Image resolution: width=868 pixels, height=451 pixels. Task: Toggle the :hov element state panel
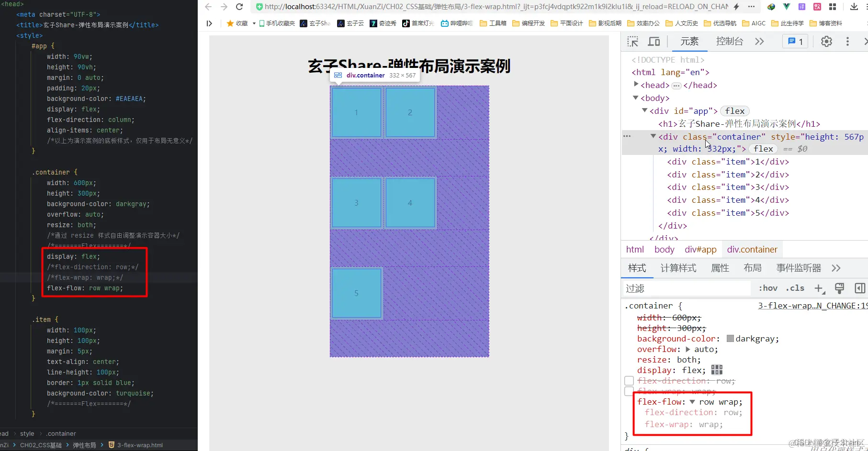[768, 288]
